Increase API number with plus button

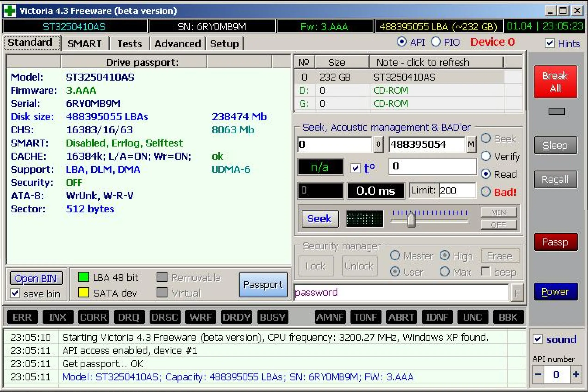pos(576,374)
